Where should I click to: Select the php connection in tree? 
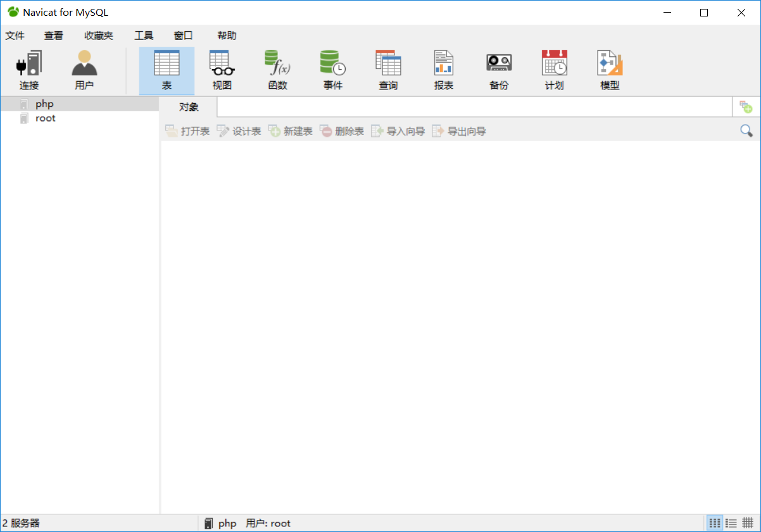pos(44,104)
